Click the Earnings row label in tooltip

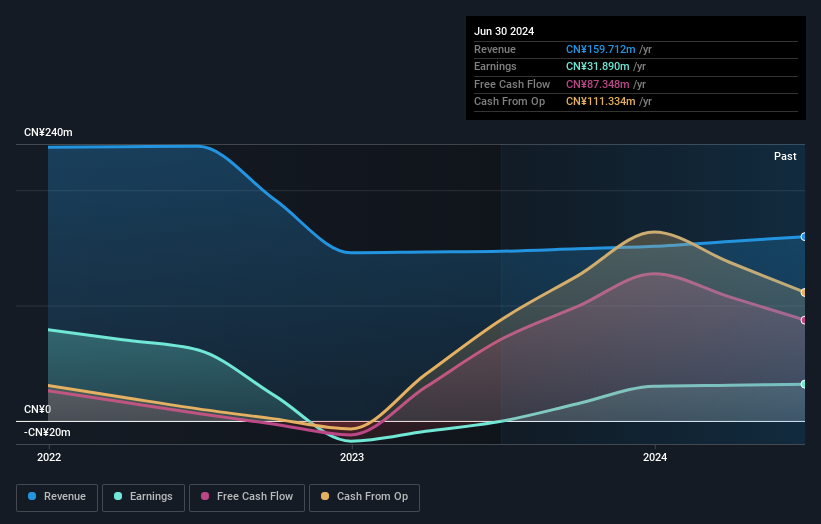coord(495,66)
